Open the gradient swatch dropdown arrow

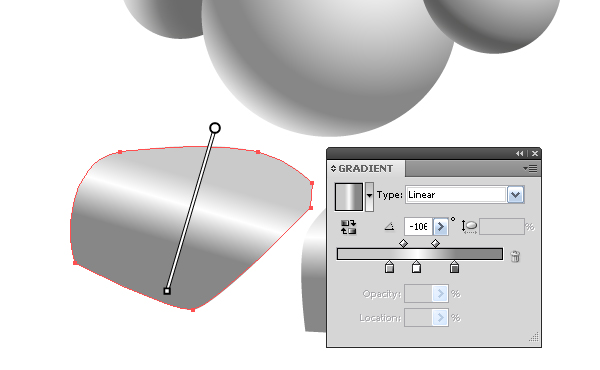369,197
